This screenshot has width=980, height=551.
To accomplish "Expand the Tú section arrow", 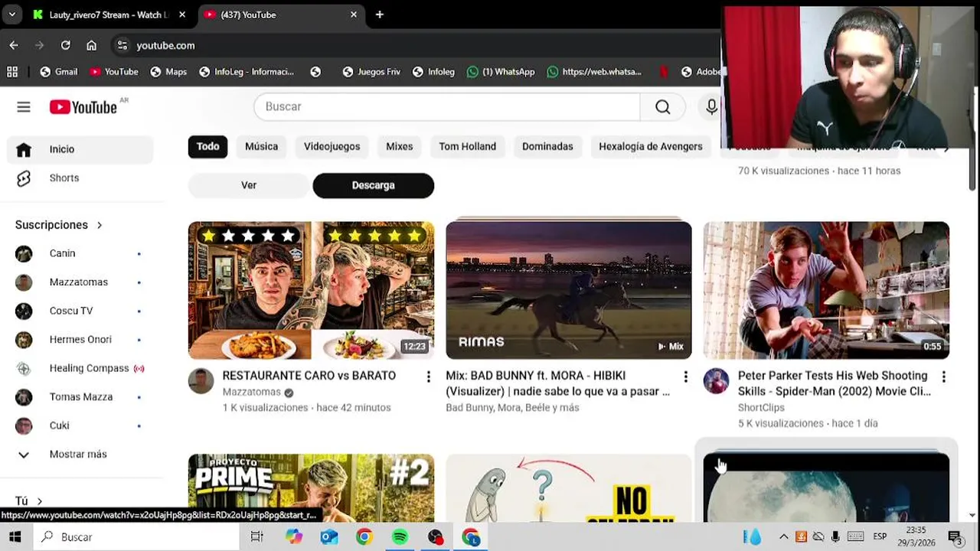I will tap(40, 501).
